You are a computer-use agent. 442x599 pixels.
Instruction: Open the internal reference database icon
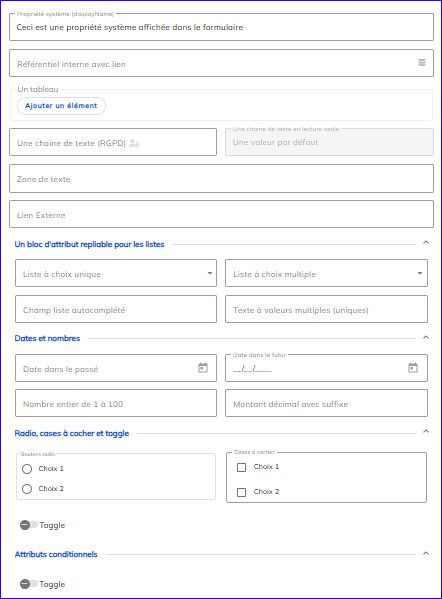422,63
